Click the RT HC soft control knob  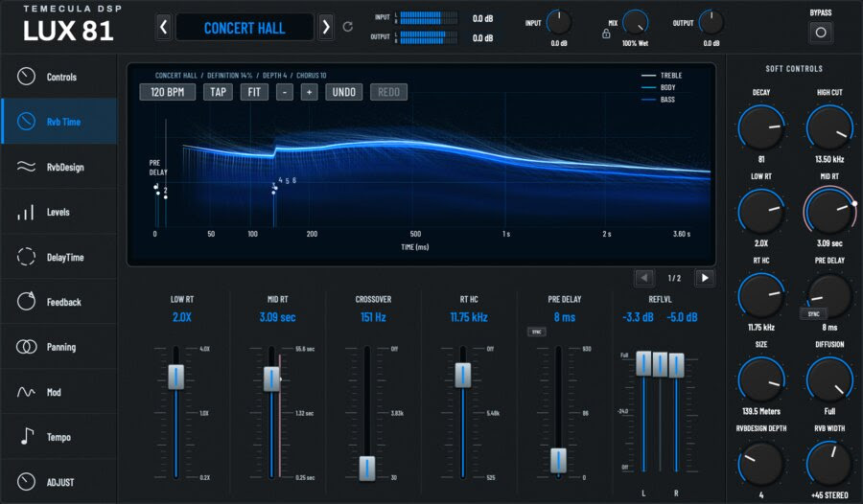[761, 295]
